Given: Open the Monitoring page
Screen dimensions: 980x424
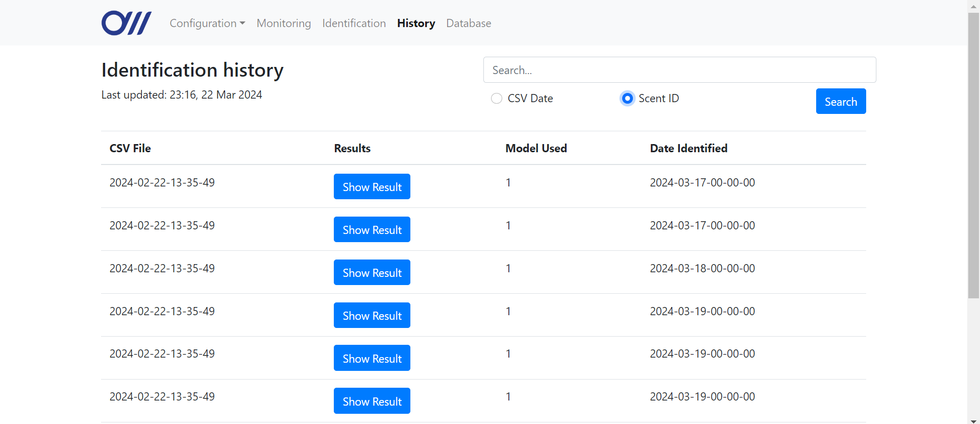Looking at the screenshot, I should pos(284,23).
